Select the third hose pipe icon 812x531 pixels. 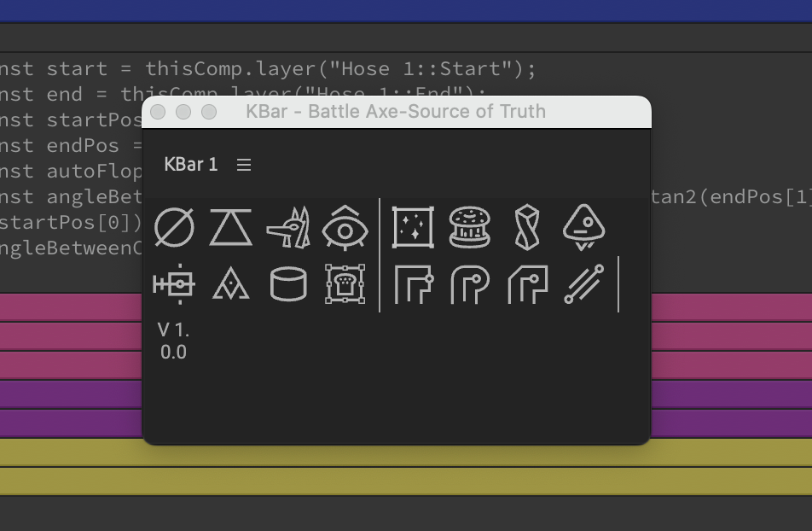[527, 284]
